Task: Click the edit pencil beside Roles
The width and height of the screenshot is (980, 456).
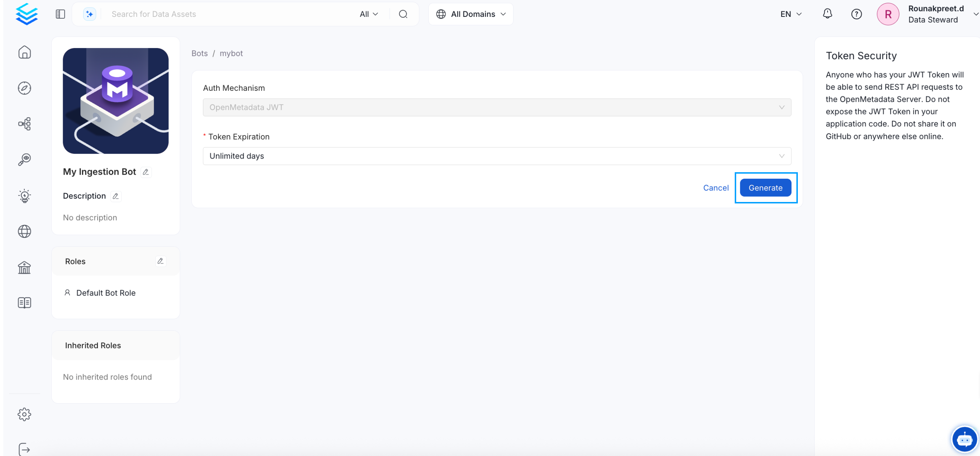Action: (x=160, y=261)
